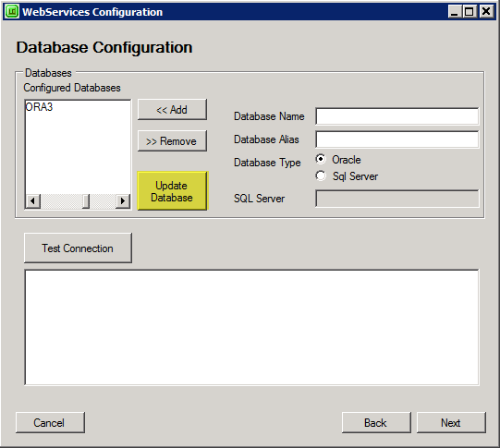The image size is (500, 448).
Task: Click the horizontal scrollbar thumb in list
Action: pyautogui.click(x=85, y=201)
